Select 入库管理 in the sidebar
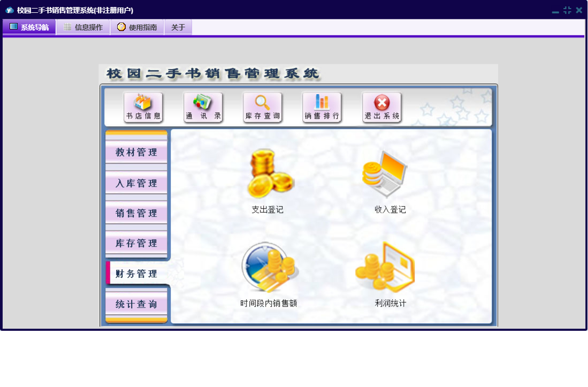The height and width of the screenshot is (387, 588). [x=136, y=183]
